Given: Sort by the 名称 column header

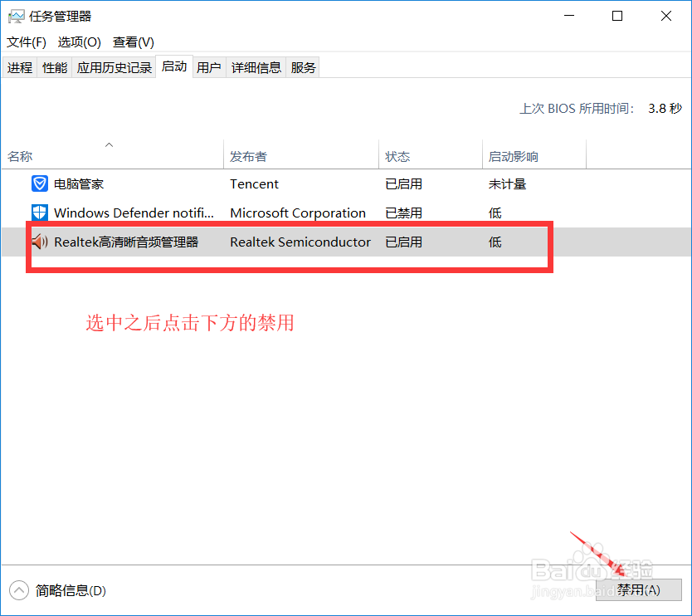Looking at the screenshot, I should click(x=113, y=154).
